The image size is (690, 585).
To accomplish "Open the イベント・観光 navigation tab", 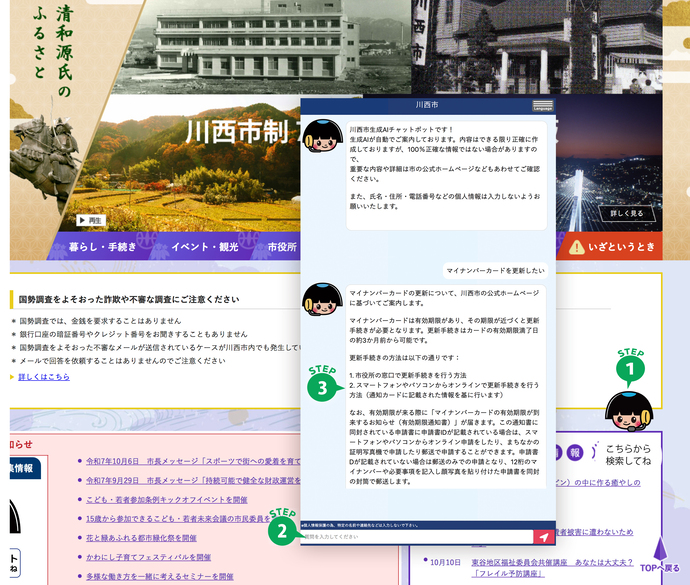I will click(204, 247).
